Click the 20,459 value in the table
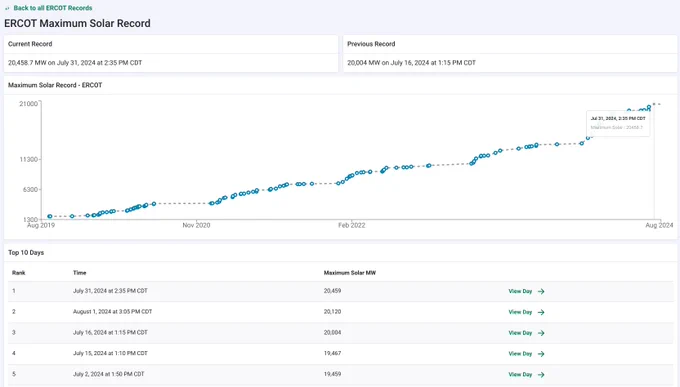This screenshot has height=387, width=680. (332, 291)
